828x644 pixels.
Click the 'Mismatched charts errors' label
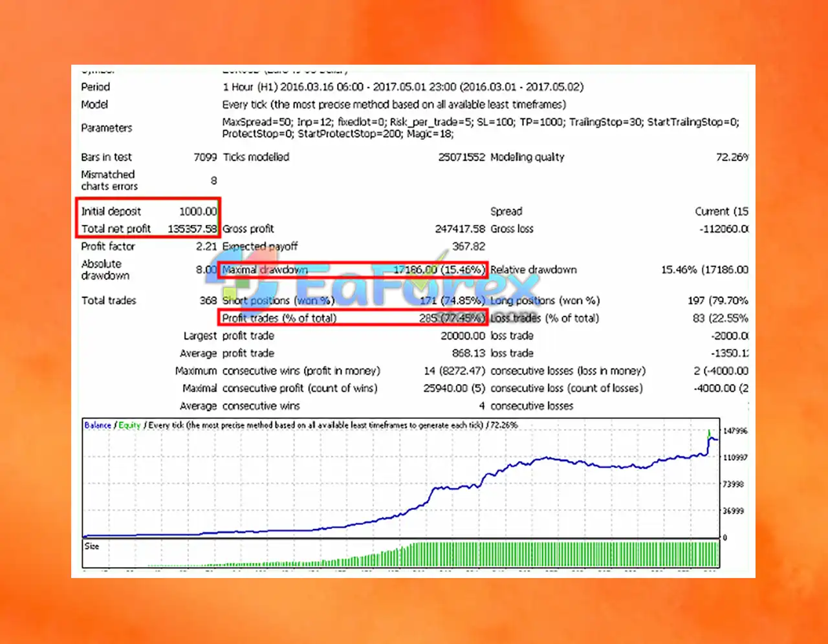109,180
